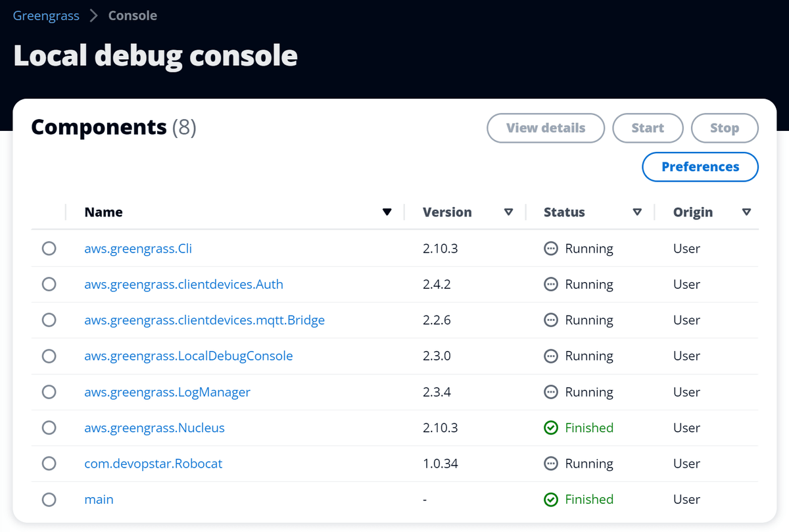The image size is (789, 532).
Task: Open the Status column filter dropdown
Action: [x=637, y=212]
